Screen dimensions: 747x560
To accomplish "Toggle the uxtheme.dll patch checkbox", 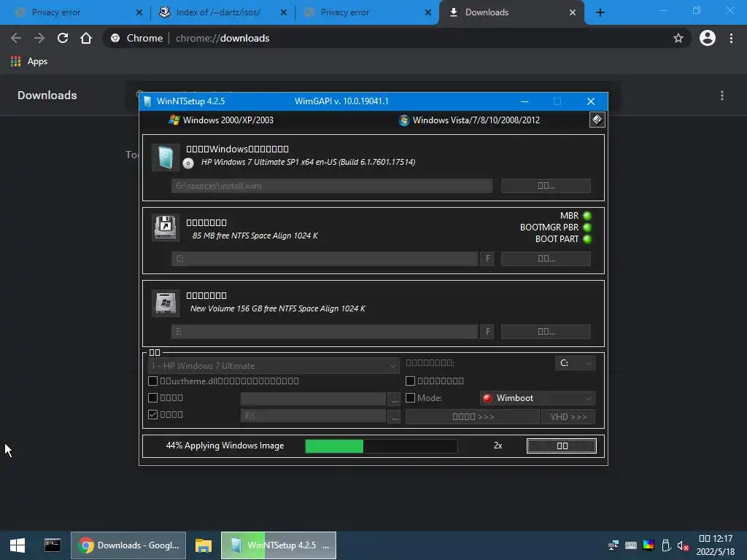I will (x=153, y=381).
